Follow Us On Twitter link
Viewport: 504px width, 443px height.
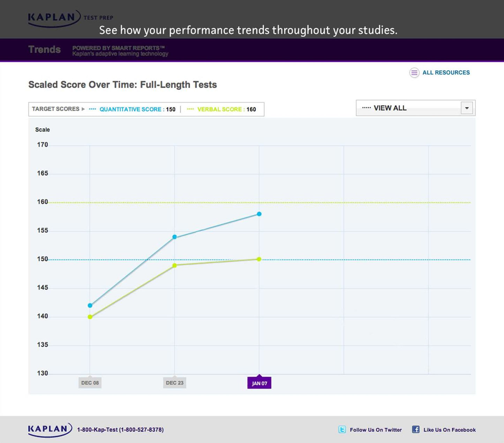[x=376, y=430]
